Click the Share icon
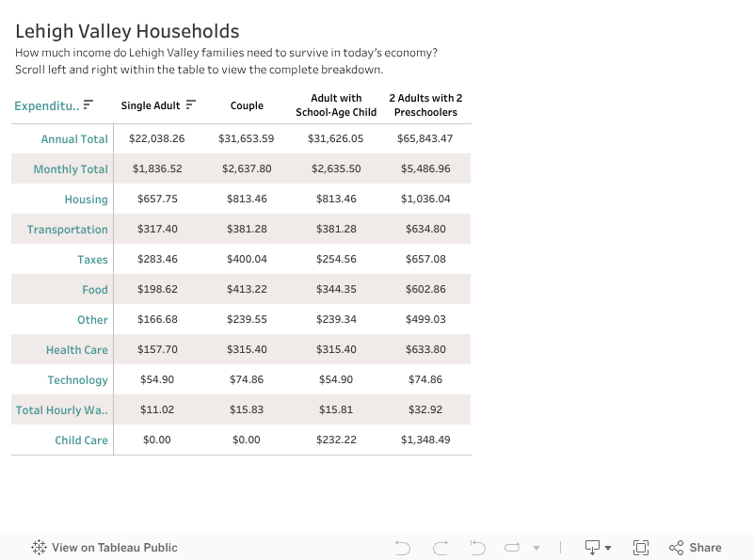This screenshot has width=753, height=560. click(x=676, y=548)
